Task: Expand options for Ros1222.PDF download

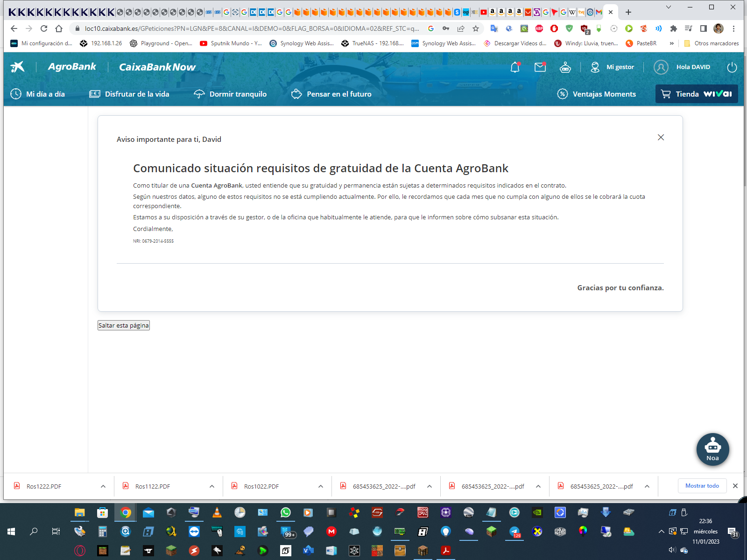Action: point(103,486)
